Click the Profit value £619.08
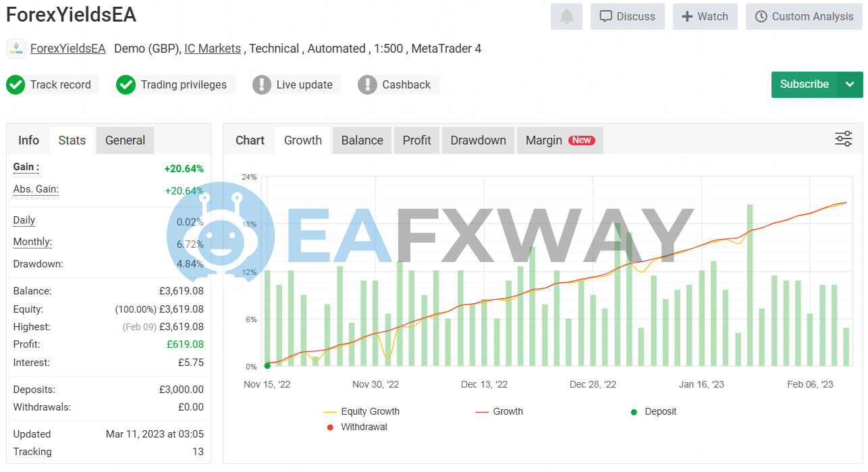Image resolution: width=868 pixels, height=472 pixels. tap(185, 344)
